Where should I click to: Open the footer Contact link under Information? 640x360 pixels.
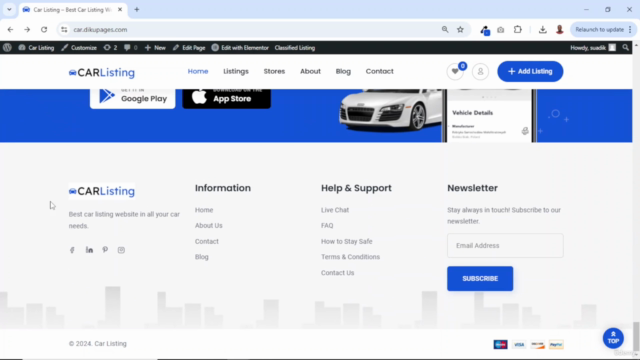pyautogui.click(x=207, y=241)
